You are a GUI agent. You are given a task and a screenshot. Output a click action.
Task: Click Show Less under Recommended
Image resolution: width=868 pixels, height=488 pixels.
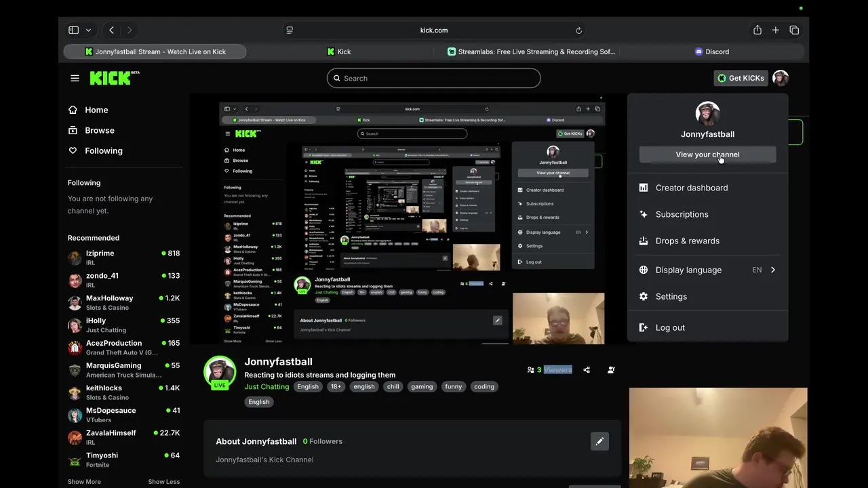164,482
